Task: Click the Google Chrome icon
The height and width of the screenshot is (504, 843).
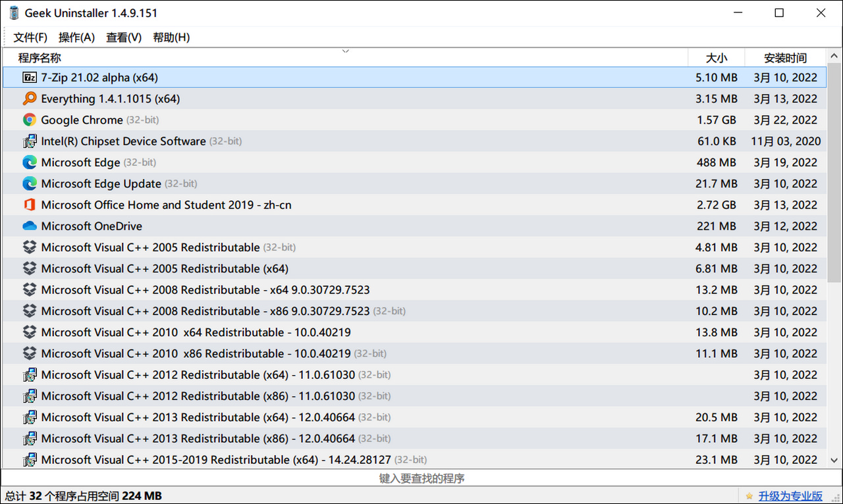Action: 30,120
